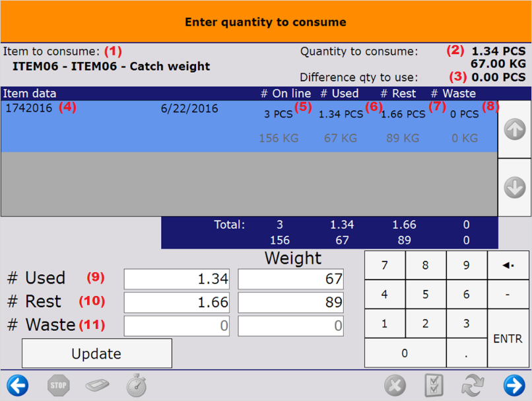Click the blue forward arrow icon
The image size is (532, 401).
514,385
